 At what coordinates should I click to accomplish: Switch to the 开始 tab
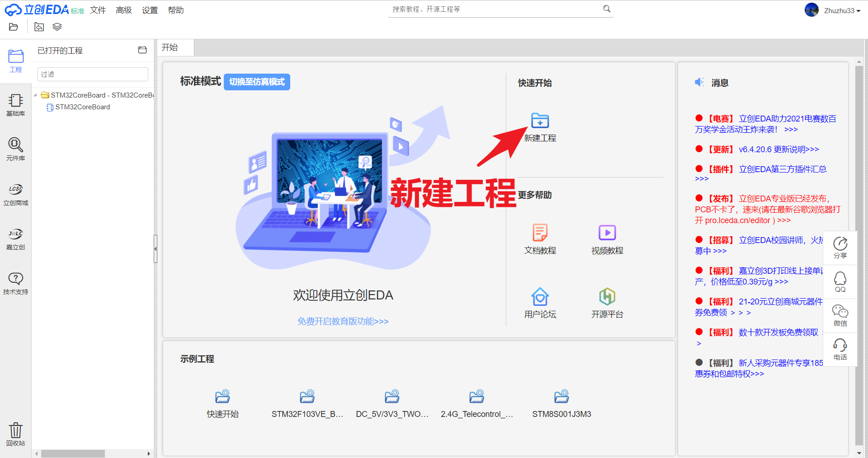171,47
